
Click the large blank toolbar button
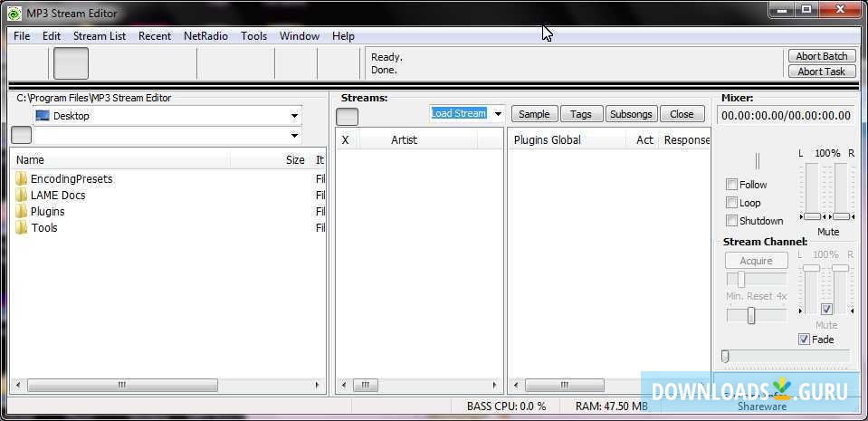(x=71, y=63)
